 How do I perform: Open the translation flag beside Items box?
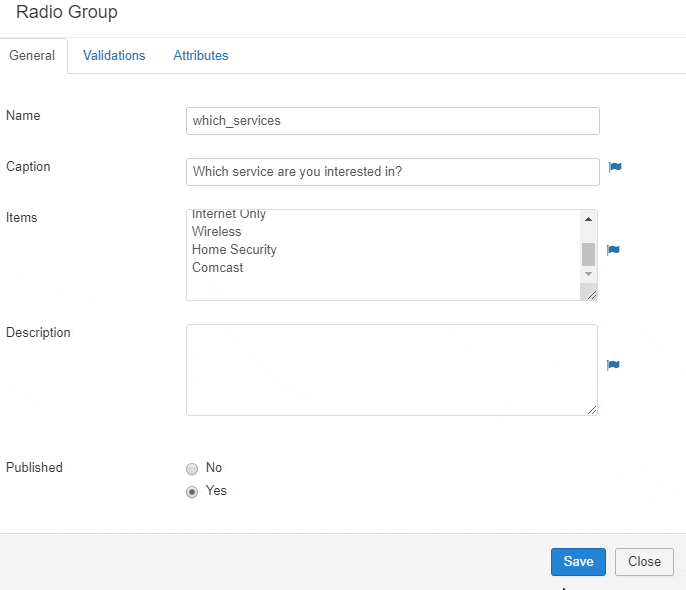[613, 250]
